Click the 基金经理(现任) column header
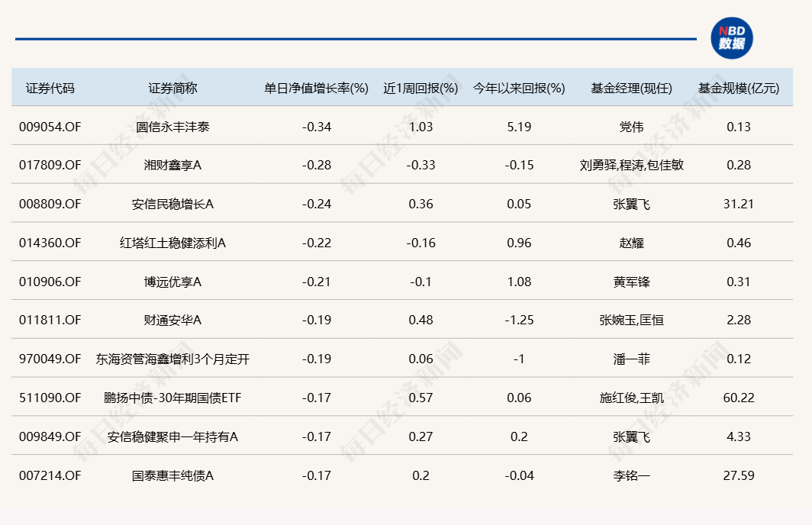This screenshot has height=525, width=812. click(x=631, y=88)
